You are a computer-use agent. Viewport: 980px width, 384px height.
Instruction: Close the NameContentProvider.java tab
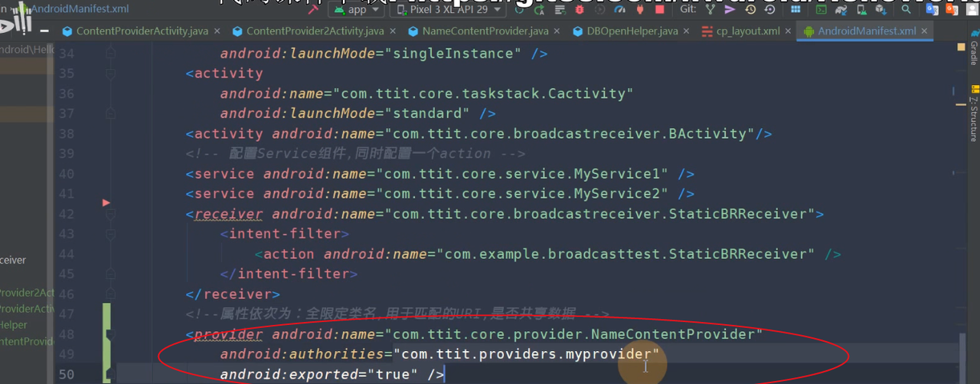(558, 31)
